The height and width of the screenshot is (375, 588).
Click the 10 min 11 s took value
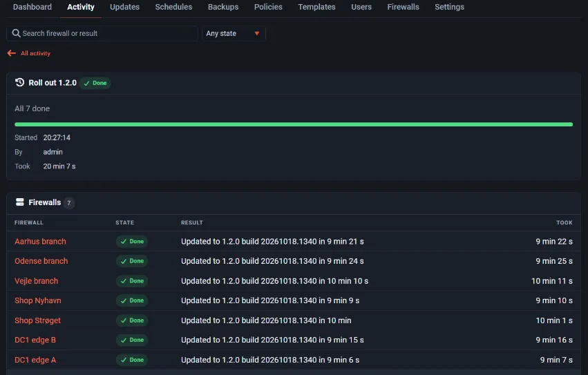point(551,281)
